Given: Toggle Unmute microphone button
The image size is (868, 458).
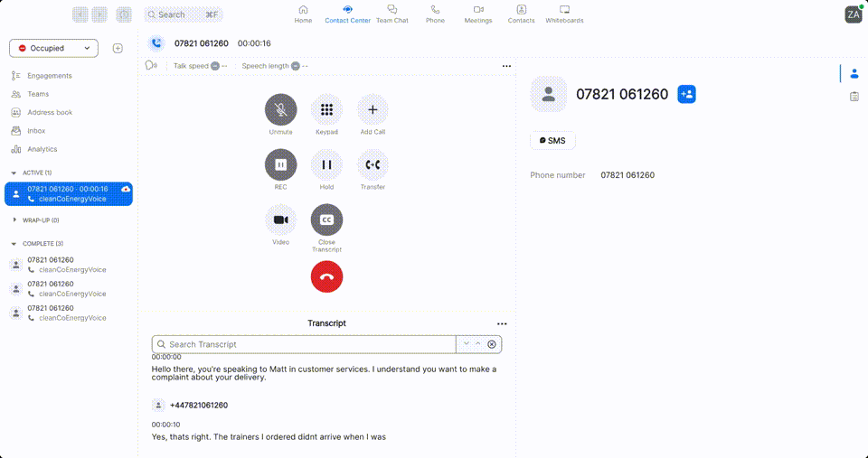Looking at the screenshot, I should (x=280, y=110).
